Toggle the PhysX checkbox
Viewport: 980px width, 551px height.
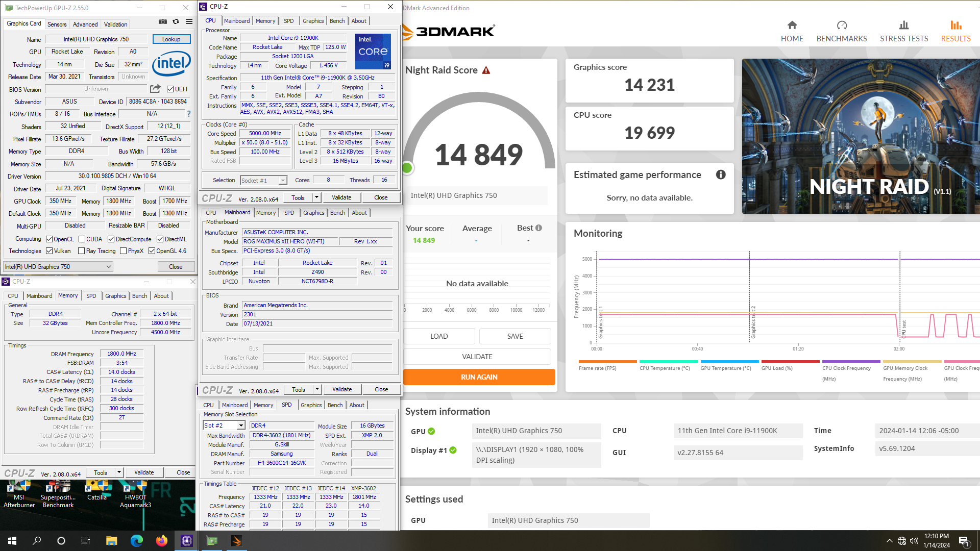pos(123,251)
